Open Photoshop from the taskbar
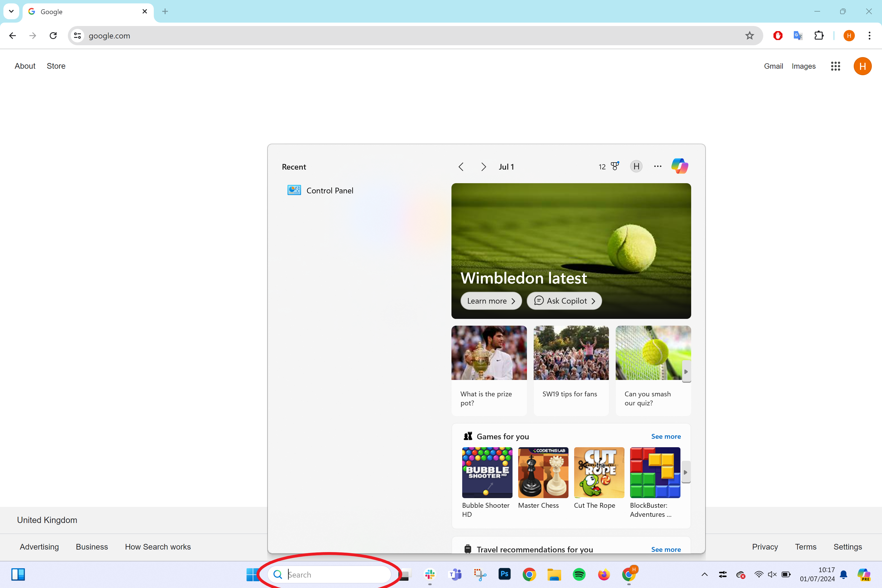 pyautogui.click(x=504, y=574)
